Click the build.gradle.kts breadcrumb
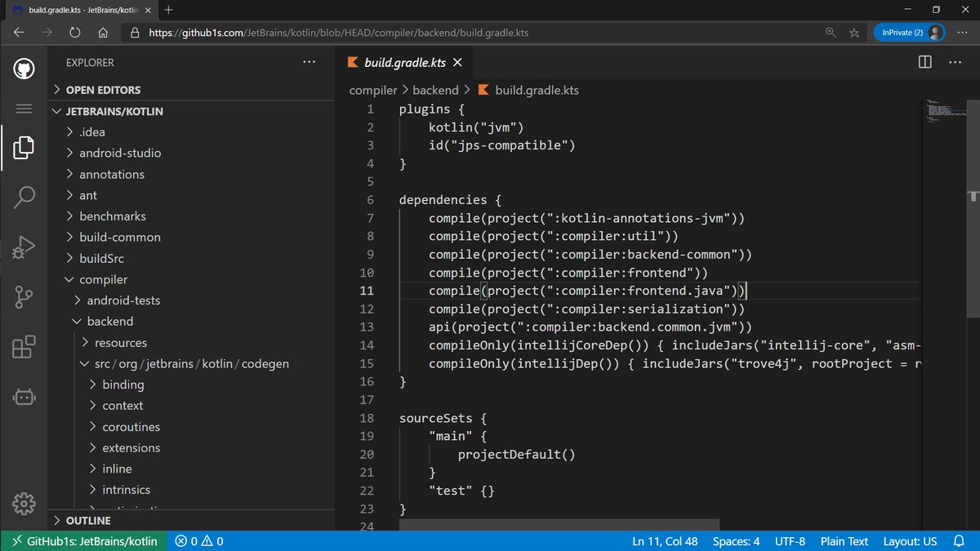The image size is (980, 551). click(537, 90)
